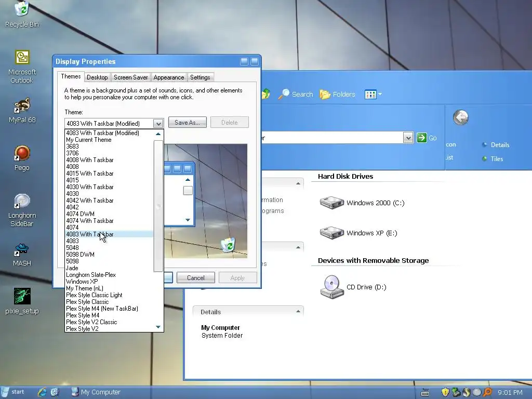Click the keyboard icon in the taskbar

pyautogui.click(x=425, y=393)
